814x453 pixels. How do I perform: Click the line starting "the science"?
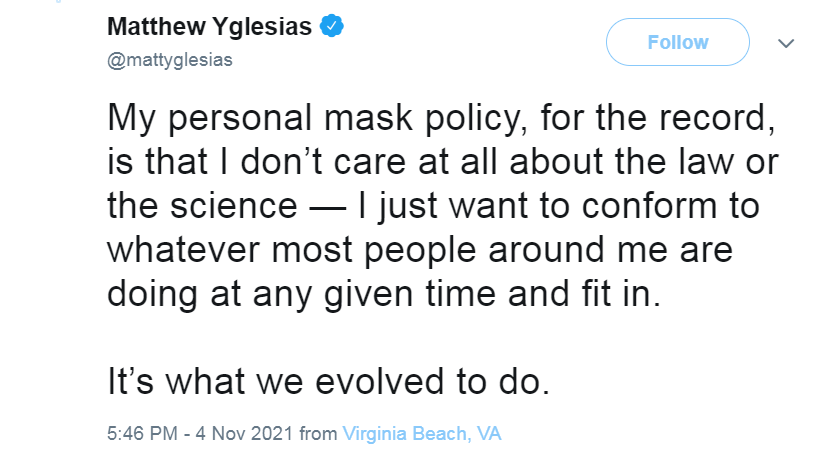click(431, 208)
